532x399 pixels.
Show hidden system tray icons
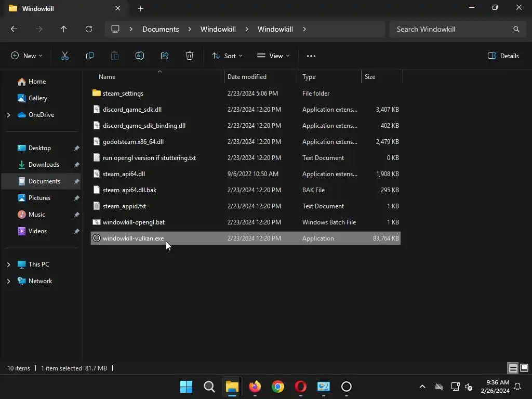click(422, 387)
